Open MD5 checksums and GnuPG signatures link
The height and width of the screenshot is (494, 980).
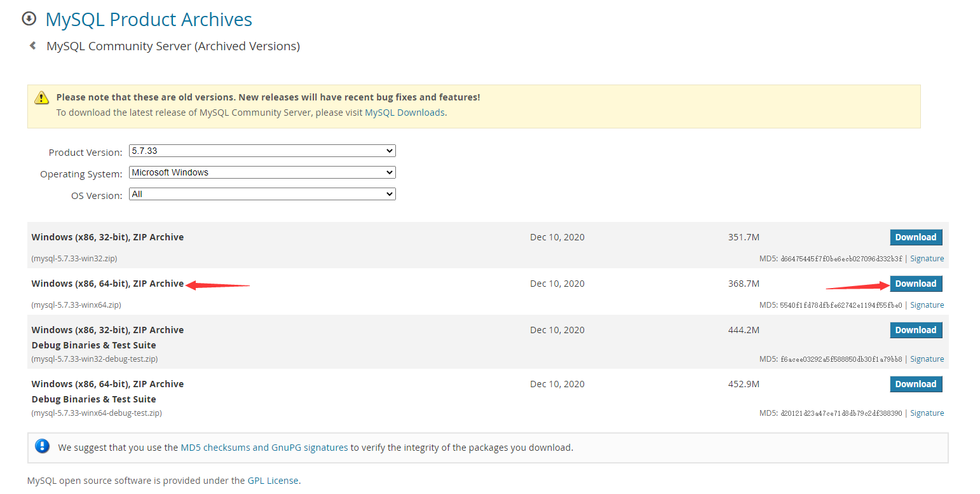264,448
